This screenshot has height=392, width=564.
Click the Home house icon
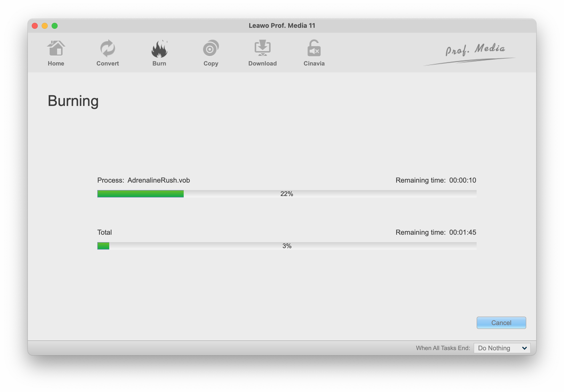(x=56, y=48)
